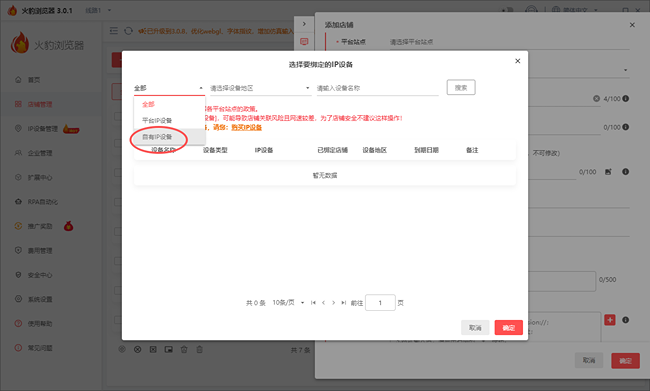Focus the device name search field
Image resolution: width=650 pixels, height=391 pixels.
(x=377, y=88)
